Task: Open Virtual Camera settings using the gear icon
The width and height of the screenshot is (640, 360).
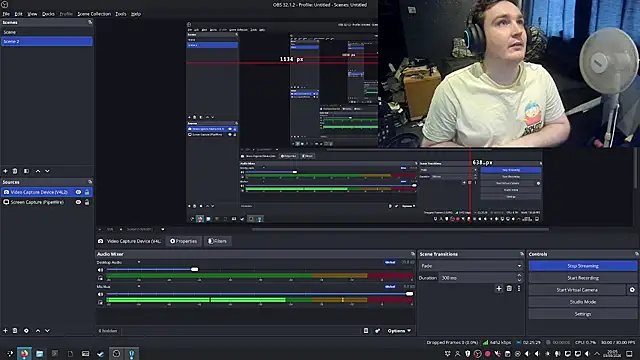Action: (632, 290)
